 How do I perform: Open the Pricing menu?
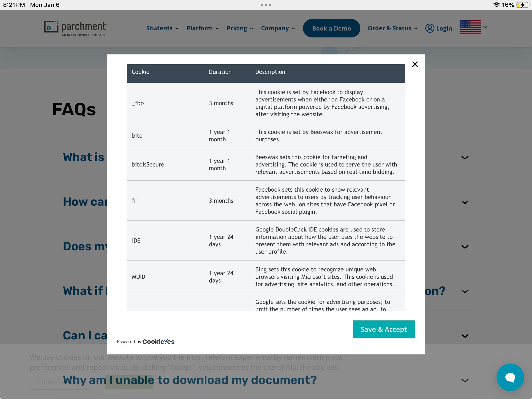click(240, 28)
